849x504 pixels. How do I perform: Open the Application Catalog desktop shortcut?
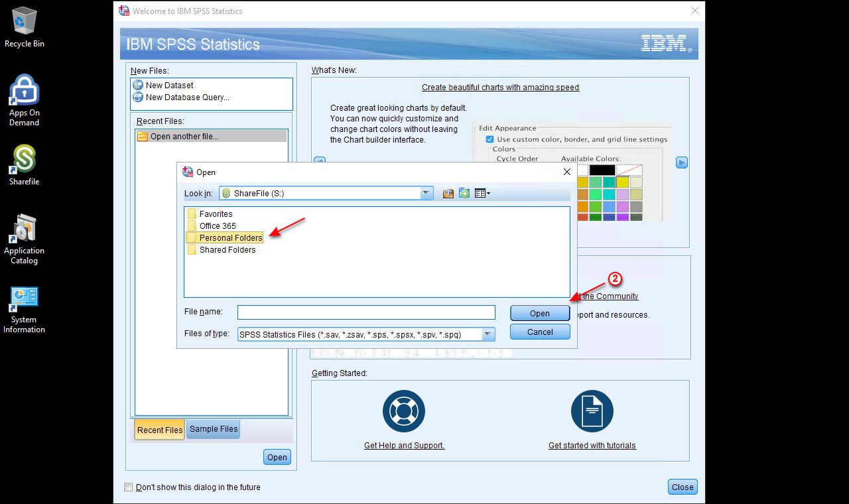click(x=24, y=239)
